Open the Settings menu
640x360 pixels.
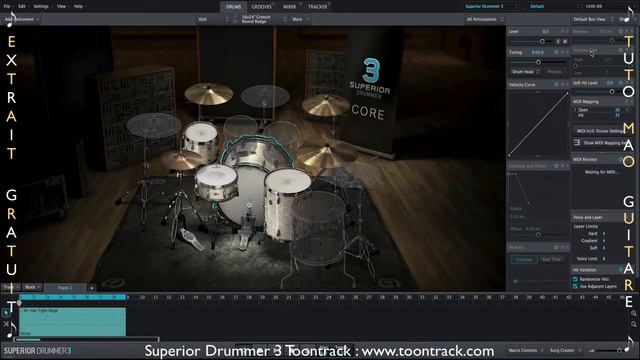pos(41,7)
